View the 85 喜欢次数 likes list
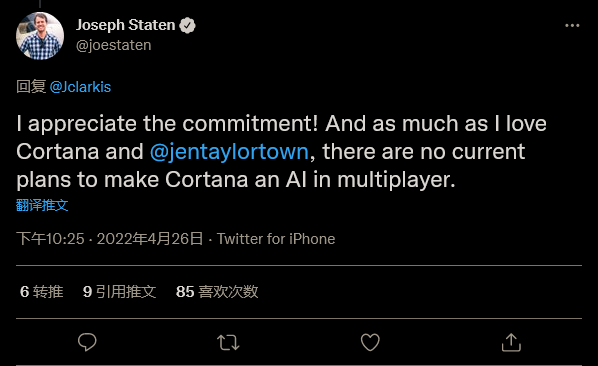Screen dimensions: 598x366 [217, 292]
